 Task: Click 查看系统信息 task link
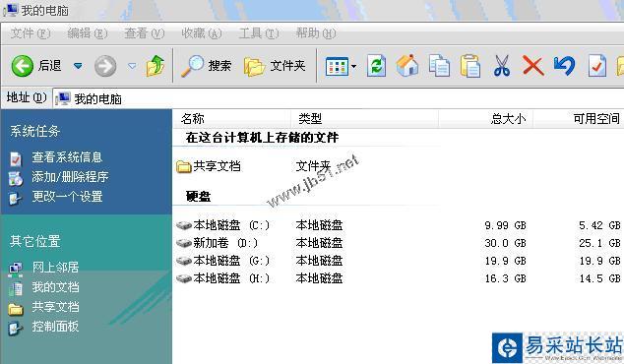click(67, 157)
